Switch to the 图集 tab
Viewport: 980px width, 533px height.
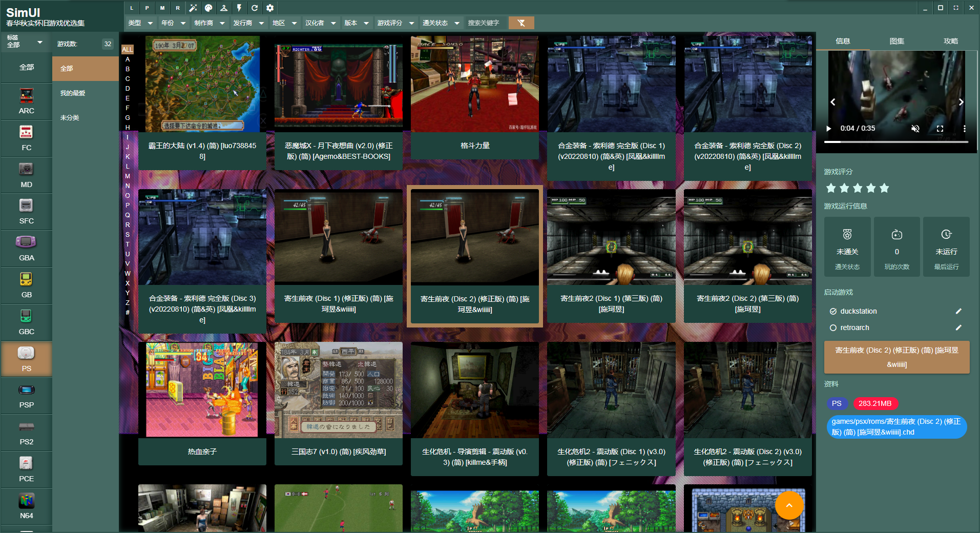[896, 41]
